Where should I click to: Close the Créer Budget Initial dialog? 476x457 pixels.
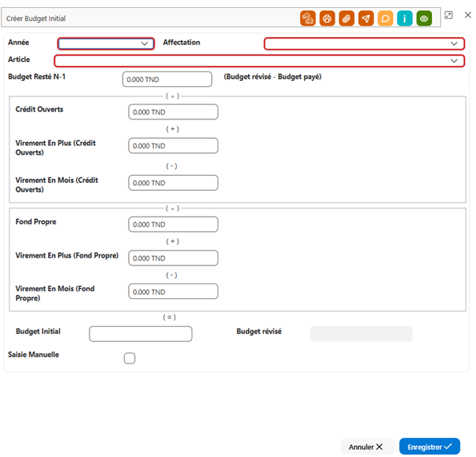pyautogui.click(x=468, y=15)
